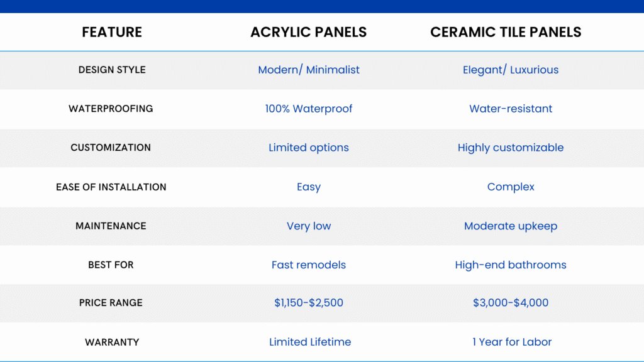Click the DESIGN STYLE row label
Screen dimensions: 644x362
coord(111,70)
